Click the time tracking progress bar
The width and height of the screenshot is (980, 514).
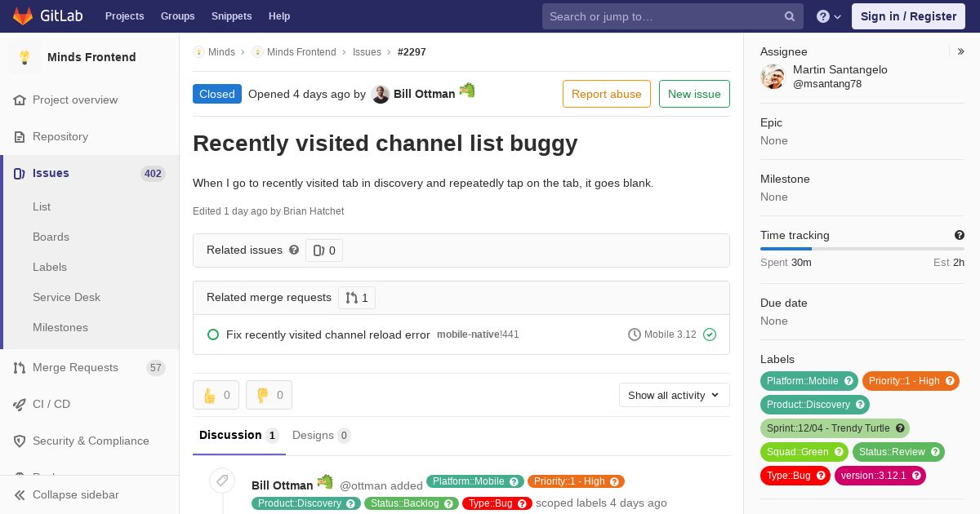862,249
